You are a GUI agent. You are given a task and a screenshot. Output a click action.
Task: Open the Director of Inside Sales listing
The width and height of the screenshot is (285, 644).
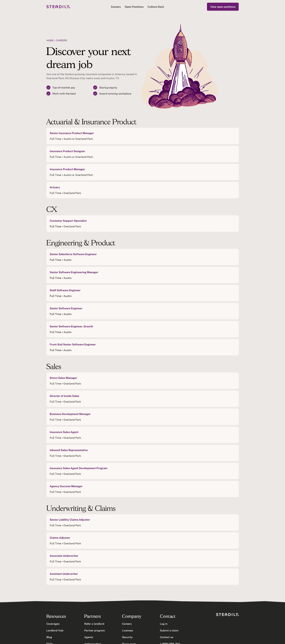64,396
